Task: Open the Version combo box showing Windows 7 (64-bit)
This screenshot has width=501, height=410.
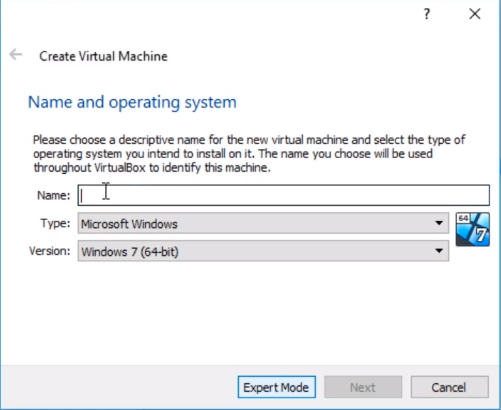Action: [x=263, y=251]
